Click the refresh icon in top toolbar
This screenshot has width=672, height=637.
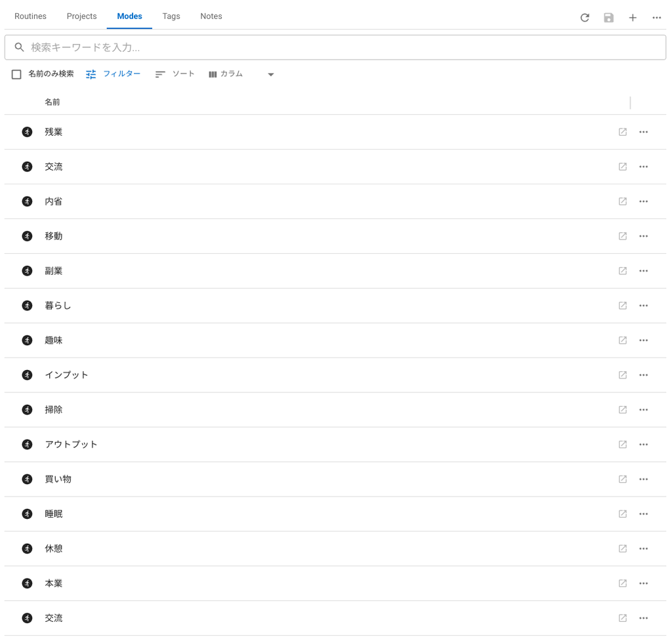coord(585,18)
